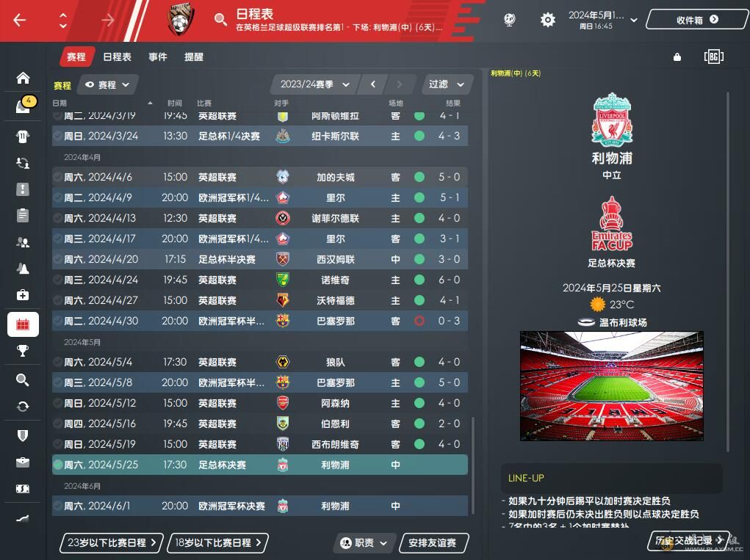Expand the 2023/24赛季 season dropdown
The width and height of the screenshot is (750, 560).
[x=314, y=84]
